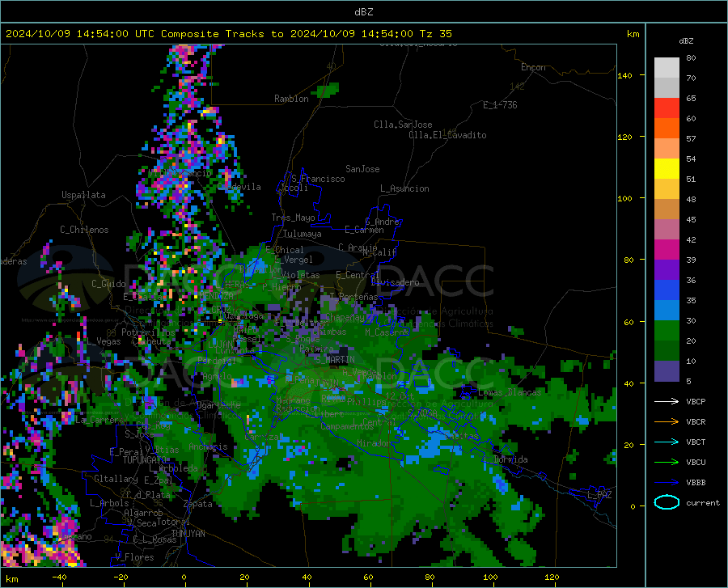Click the 'Lomas_Blancas' map label

point(510,392)
